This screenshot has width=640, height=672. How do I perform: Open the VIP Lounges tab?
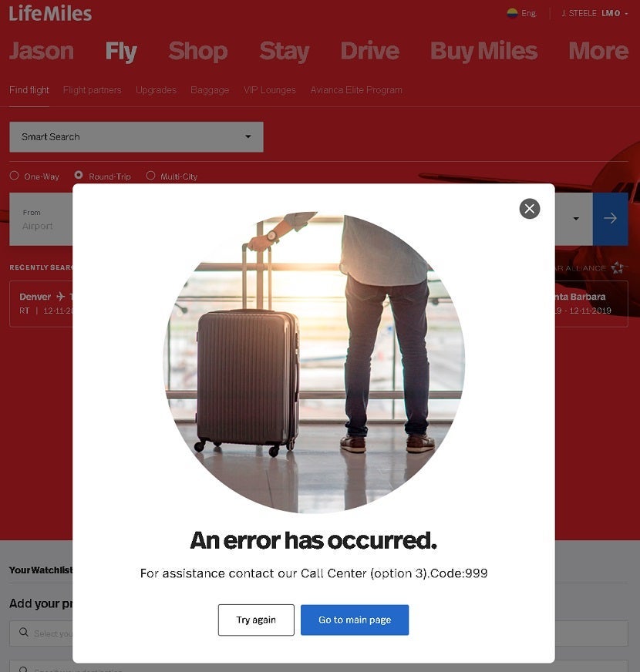(270, 90)
